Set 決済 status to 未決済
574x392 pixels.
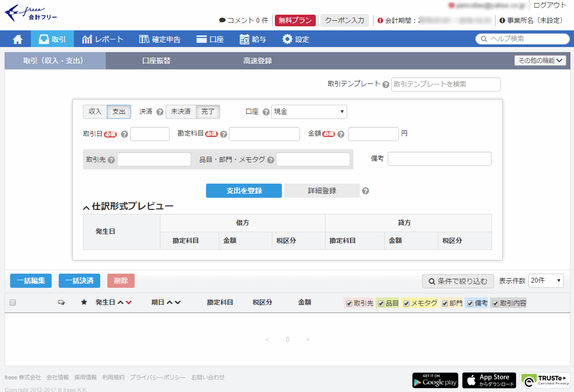pos(181,111)
